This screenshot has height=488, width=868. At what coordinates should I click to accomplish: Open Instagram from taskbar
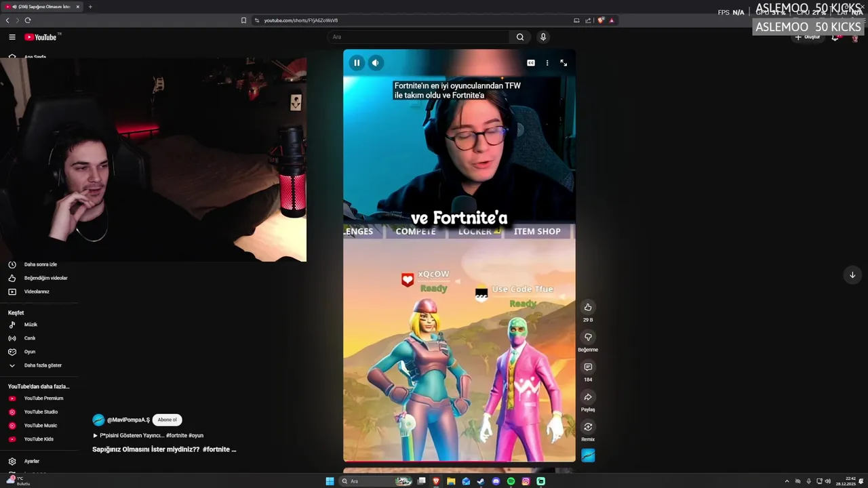coord(526,481)
